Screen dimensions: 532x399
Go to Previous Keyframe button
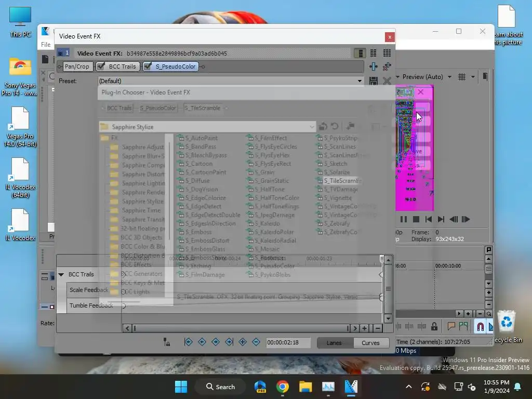pyautogui.click(x=202, y=342)
